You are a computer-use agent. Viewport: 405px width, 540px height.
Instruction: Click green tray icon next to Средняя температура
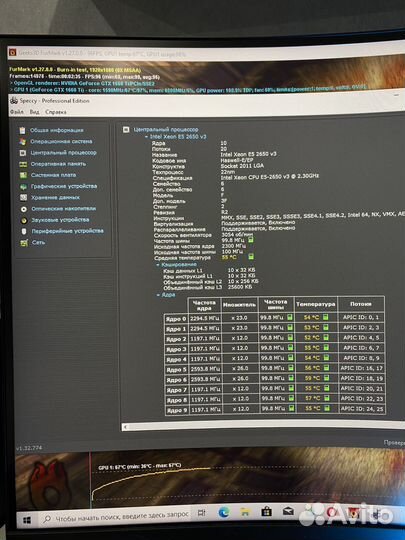pos(251,257)
